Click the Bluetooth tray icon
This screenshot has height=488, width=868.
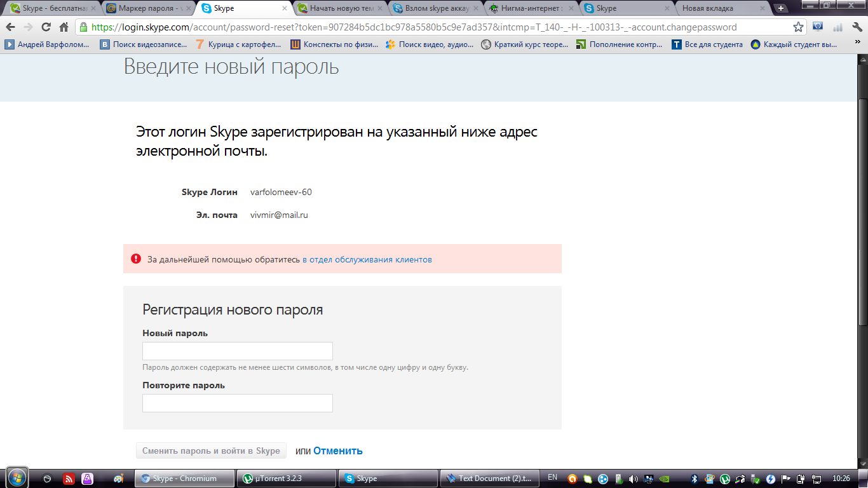(695, 478)
